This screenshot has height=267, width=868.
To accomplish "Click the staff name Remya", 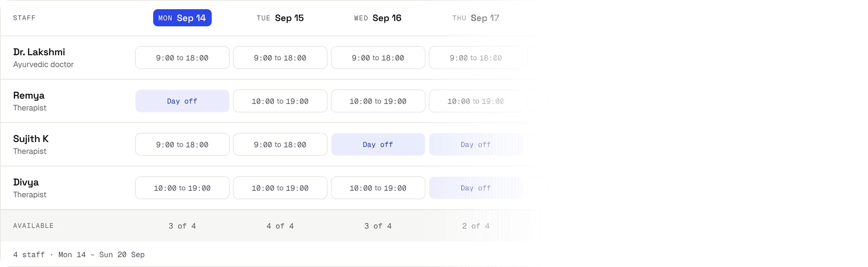I will [x=29, y=96].
